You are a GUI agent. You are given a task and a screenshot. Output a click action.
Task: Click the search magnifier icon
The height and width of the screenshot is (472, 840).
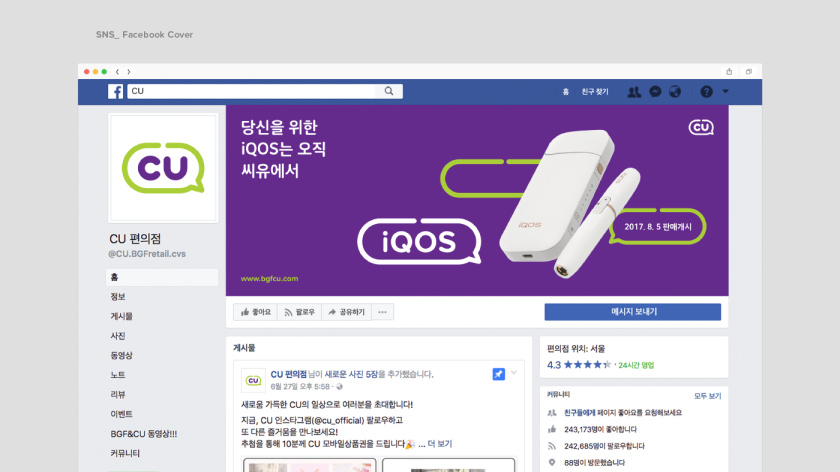(389, 91)
